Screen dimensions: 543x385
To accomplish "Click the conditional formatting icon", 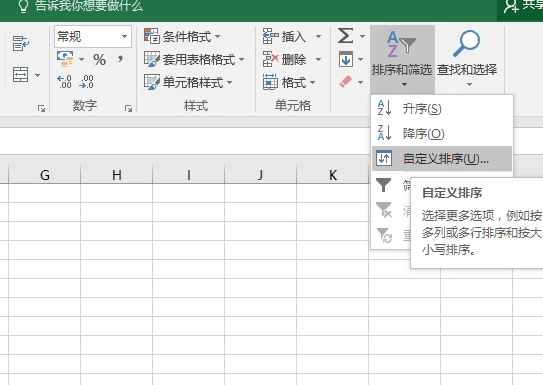I will (152, 36).
